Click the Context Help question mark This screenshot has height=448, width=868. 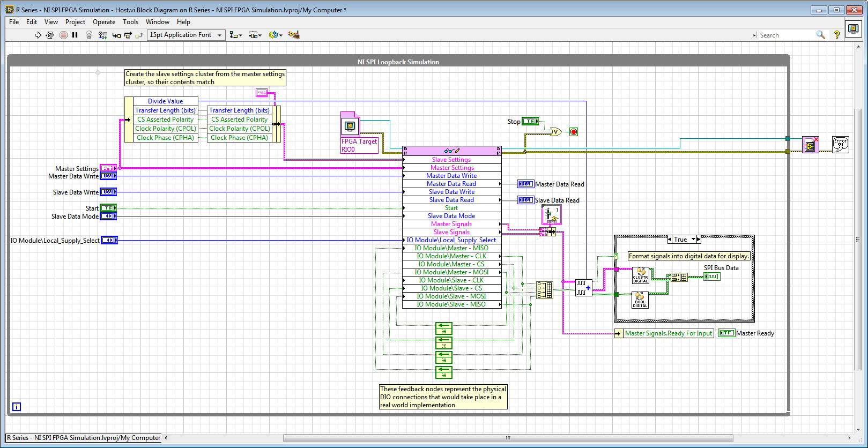tap(837, 35)
